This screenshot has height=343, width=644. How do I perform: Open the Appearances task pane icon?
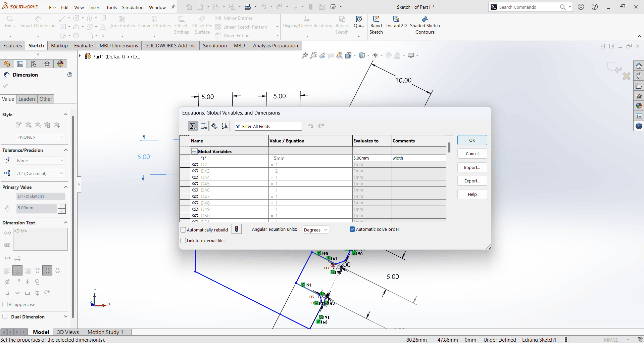639,106
